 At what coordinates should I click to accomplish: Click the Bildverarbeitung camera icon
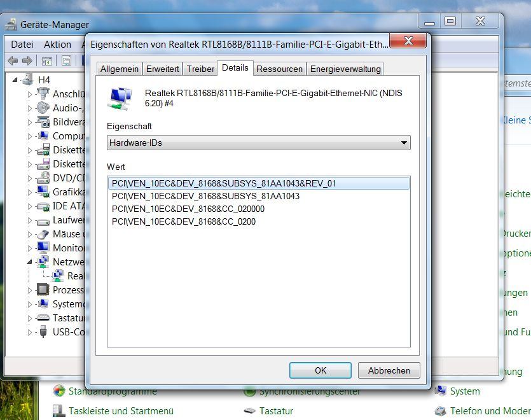coord(43,122)
